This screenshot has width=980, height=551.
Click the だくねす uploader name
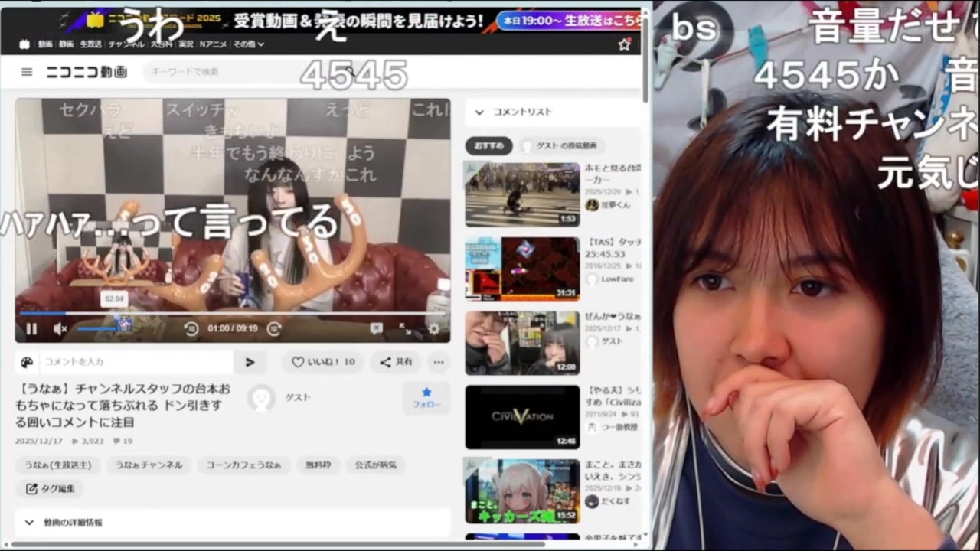[616, 500]
